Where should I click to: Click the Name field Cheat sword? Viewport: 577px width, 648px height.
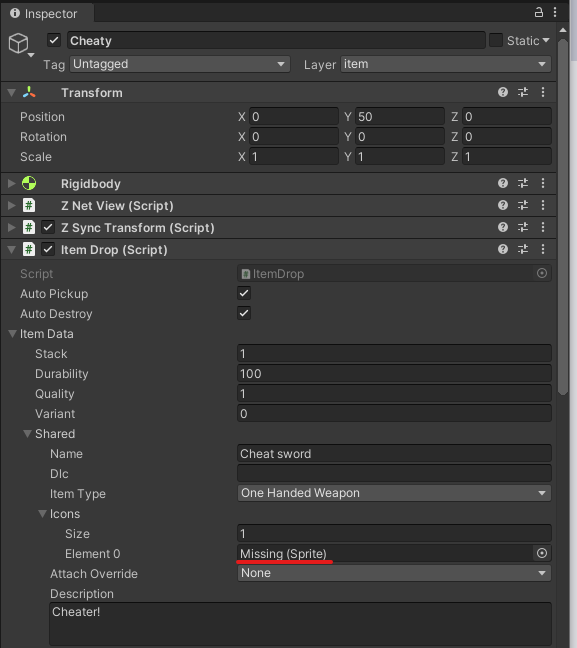coord(394,453)
